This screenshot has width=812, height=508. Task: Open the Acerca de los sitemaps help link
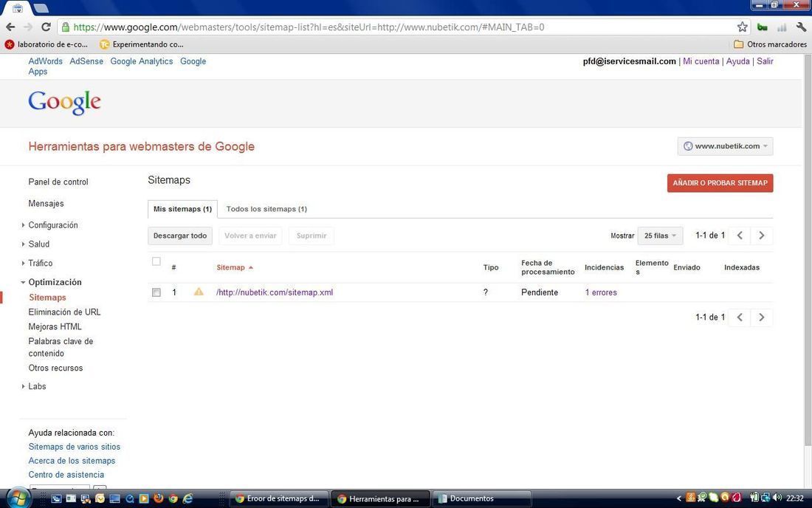coord(72,460)
